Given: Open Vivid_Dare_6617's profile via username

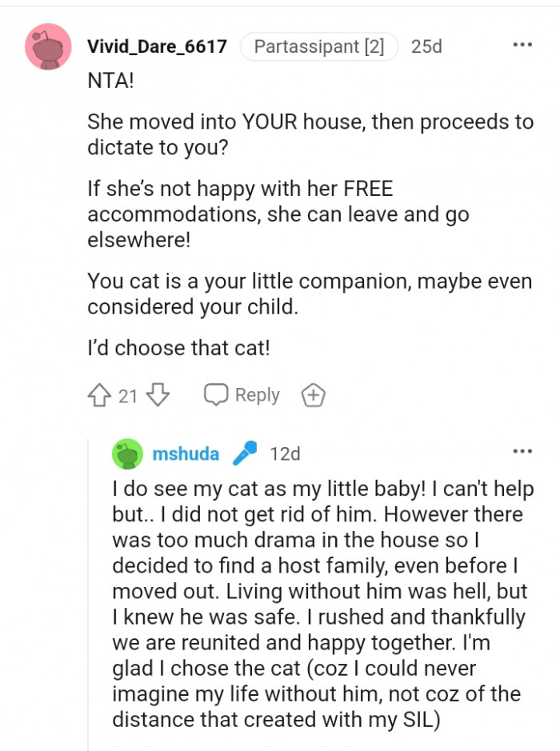Looking at the screenshot, I should click(157, 46).
